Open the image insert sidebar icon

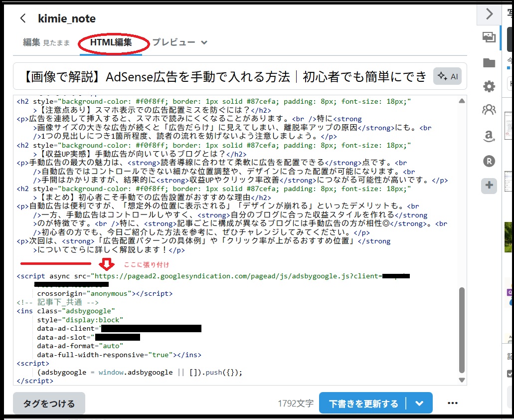pos(489,37)
